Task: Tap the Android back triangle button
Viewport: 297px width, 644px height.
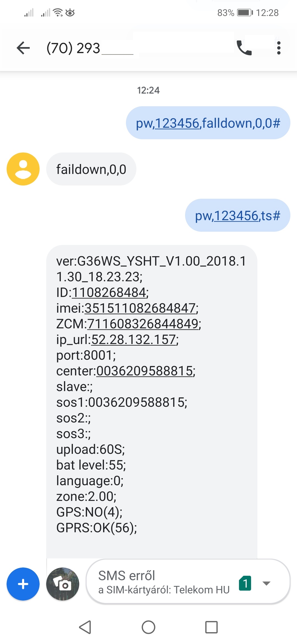Action: tap(85, 627)
